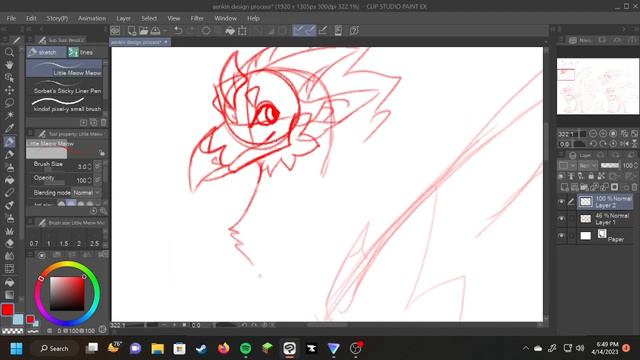Toggle editing box beside Layer 1

tap(571, 219)
